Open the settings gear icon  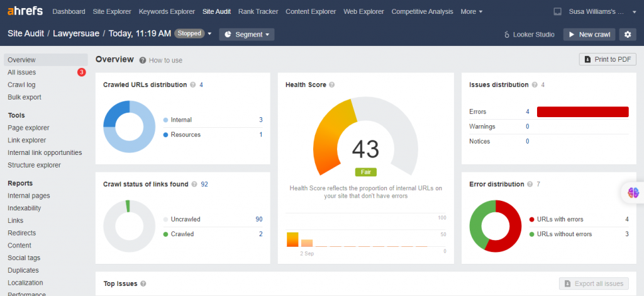[627, 35]
